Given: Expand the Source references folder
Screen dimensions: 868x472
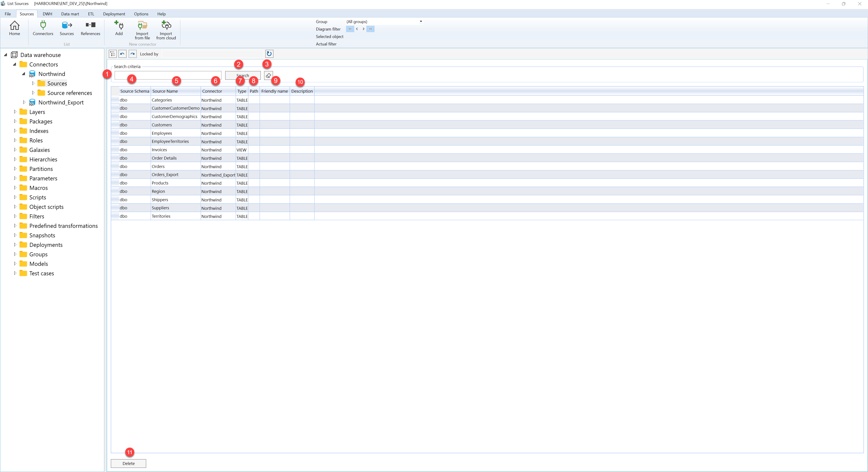Looking at the screenshot, I should [x=33, y=93].
